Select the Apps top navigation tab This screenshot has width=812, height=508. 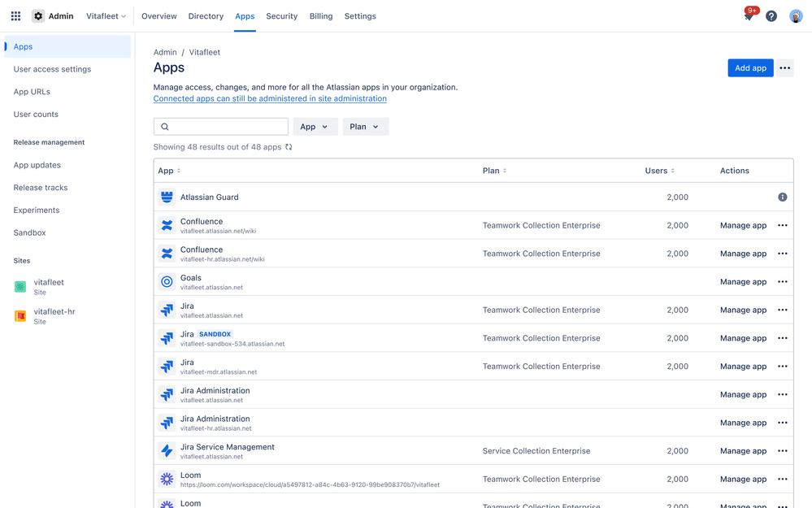pos(245,16)
